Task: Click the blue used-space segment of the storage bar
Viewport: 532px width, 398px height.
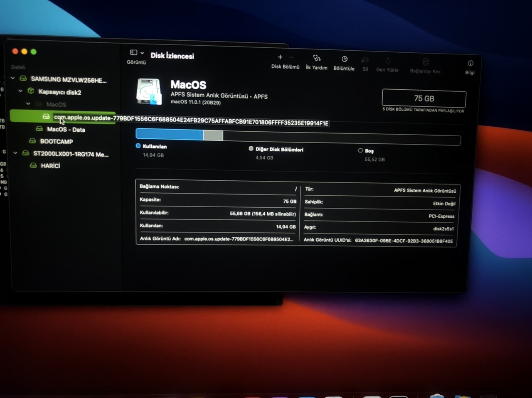Action: 169,134
